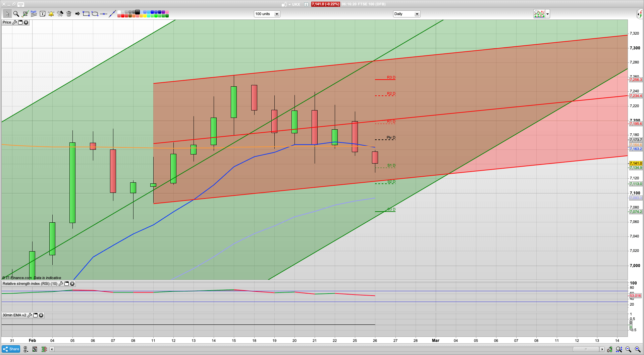644x355 pixels.
Task: Pick the black color swatch
Action: pos(138,12)
